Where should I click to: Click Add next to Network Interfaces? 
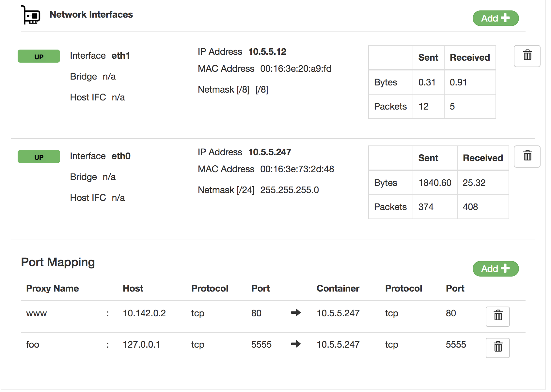496,18
